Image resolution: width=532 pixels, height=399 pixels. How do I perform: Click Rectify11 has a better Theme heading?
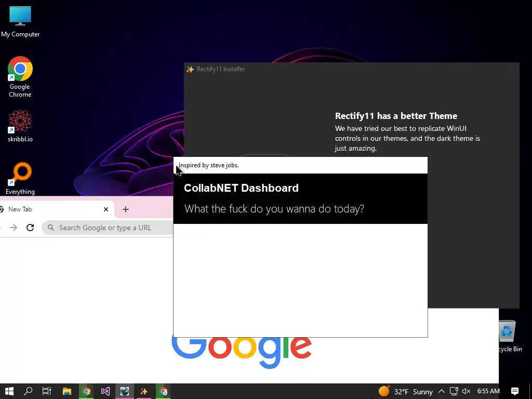pos(396,116)
